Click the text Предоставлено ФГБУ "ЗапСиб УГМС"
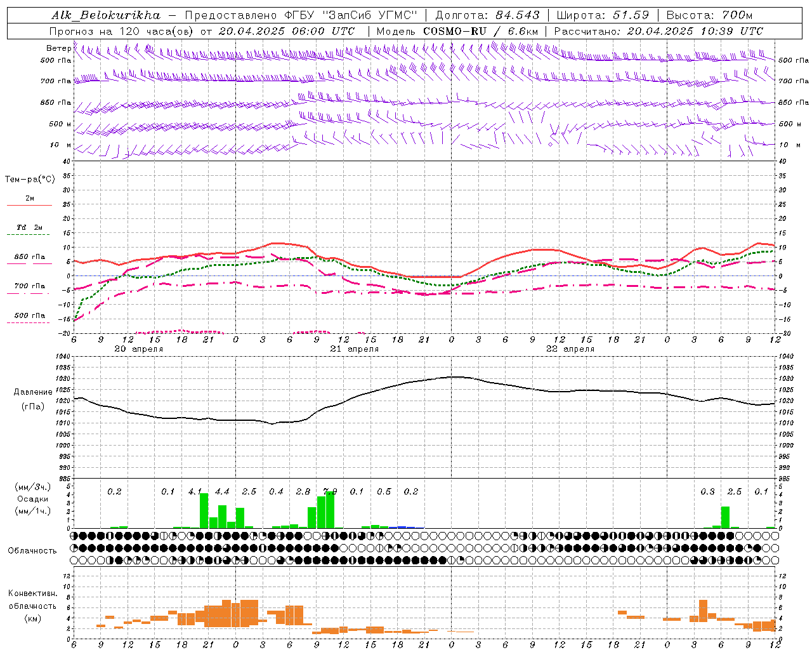 point(301,15)
